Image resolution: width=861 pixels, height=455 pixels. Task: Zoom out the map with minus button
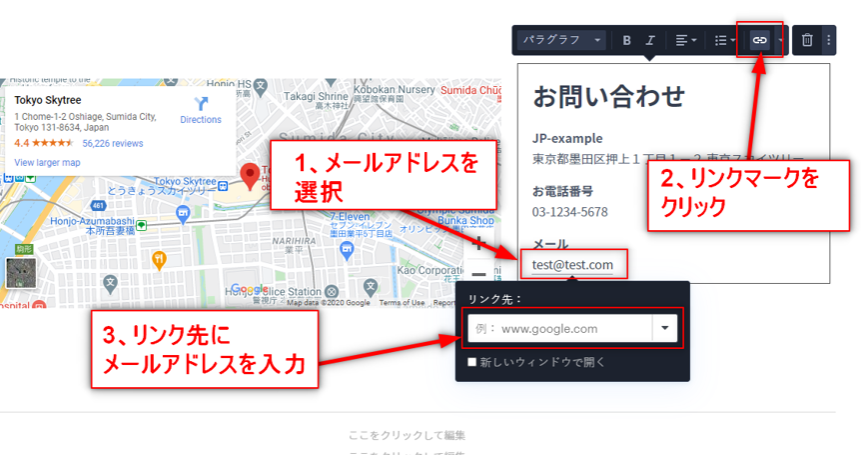click(x=479, y=274)
